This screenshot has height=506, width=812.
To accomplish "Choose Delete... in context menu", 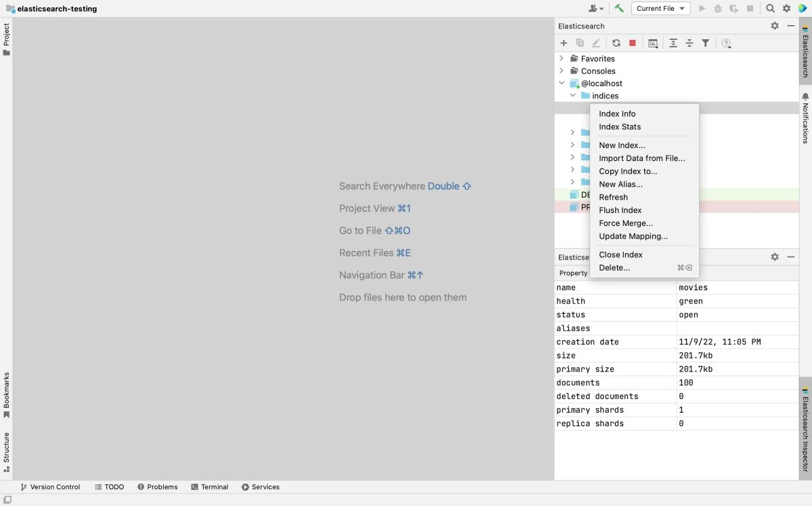I will point(645,268).
